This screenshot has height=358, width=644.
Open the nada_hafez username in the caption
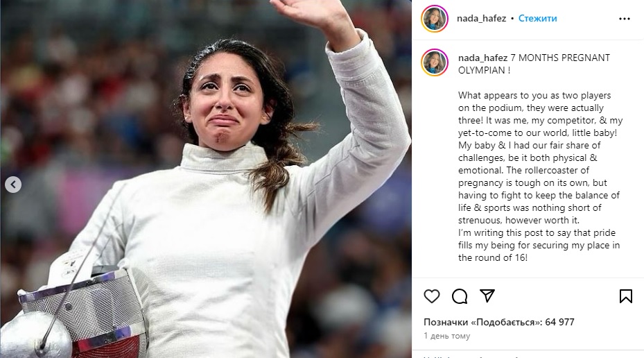[x=483, y=58]
